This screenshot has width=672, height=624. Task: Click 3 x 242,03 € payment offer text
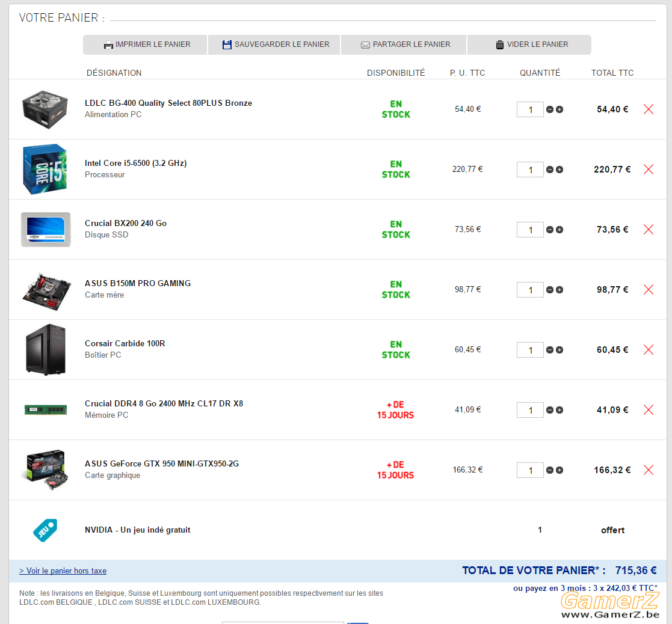(625, 588)
